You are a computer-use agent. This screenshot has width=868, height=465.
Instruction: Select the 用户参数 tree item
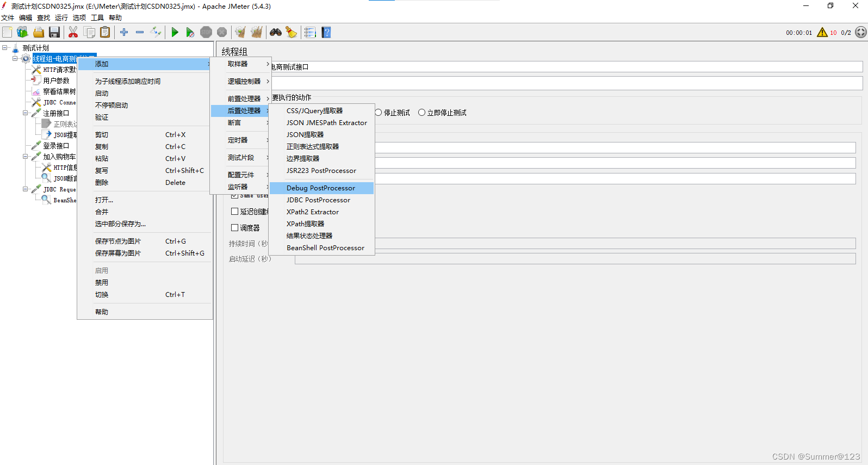click(56, 80)
